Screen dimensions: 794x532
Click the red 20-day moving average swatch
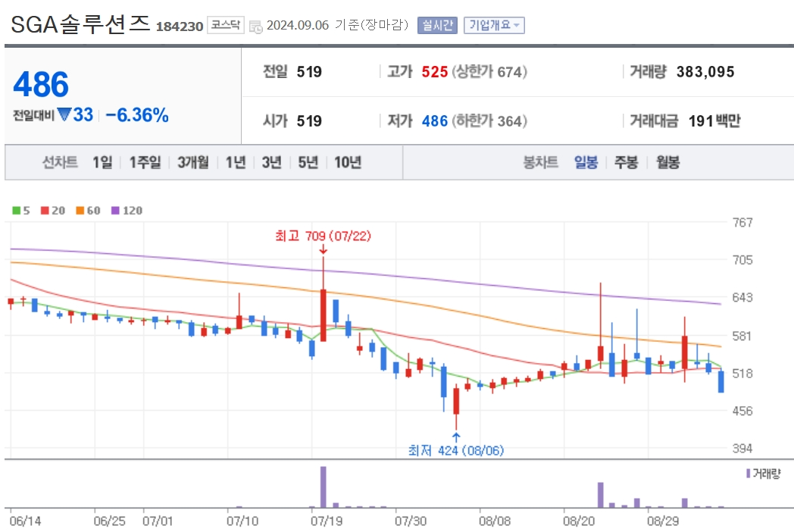tap(45, 210)
